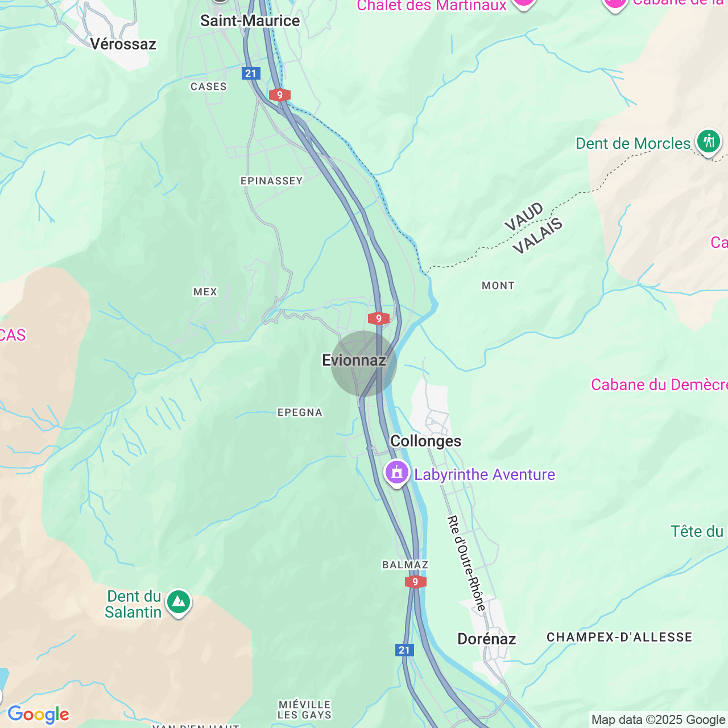Select route 9 shield near Balmaz
728x728 pixels.
tap(415, 582)
